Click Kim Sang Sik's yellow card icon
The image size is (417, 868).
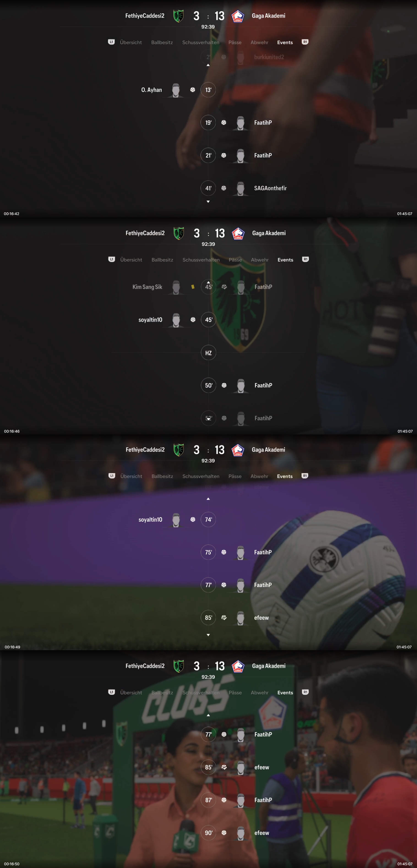pos(193,287)
